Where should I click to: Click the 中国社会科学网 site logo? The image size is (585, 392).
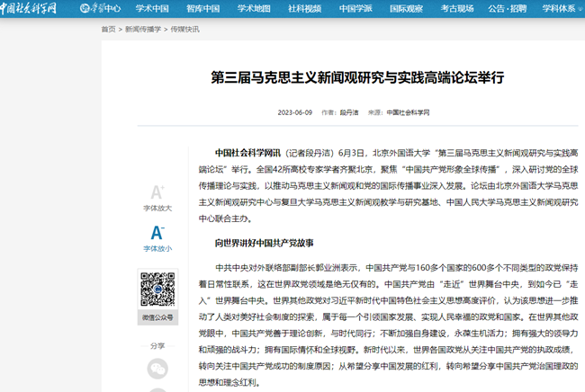(x=29, y=8)
